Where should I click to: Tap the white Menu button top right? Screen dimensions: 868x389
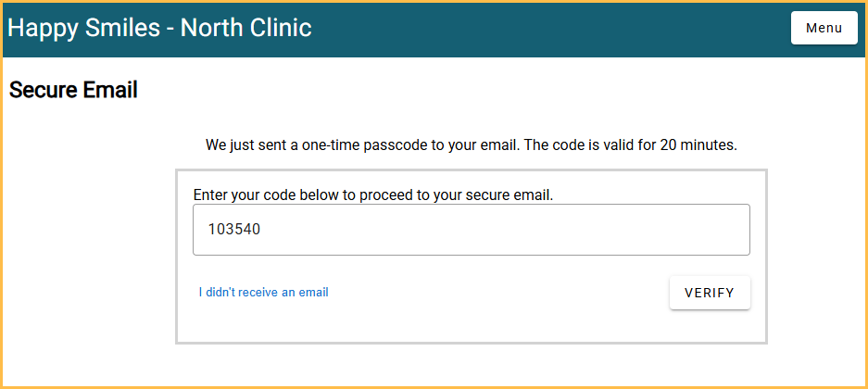pos(824,28)
